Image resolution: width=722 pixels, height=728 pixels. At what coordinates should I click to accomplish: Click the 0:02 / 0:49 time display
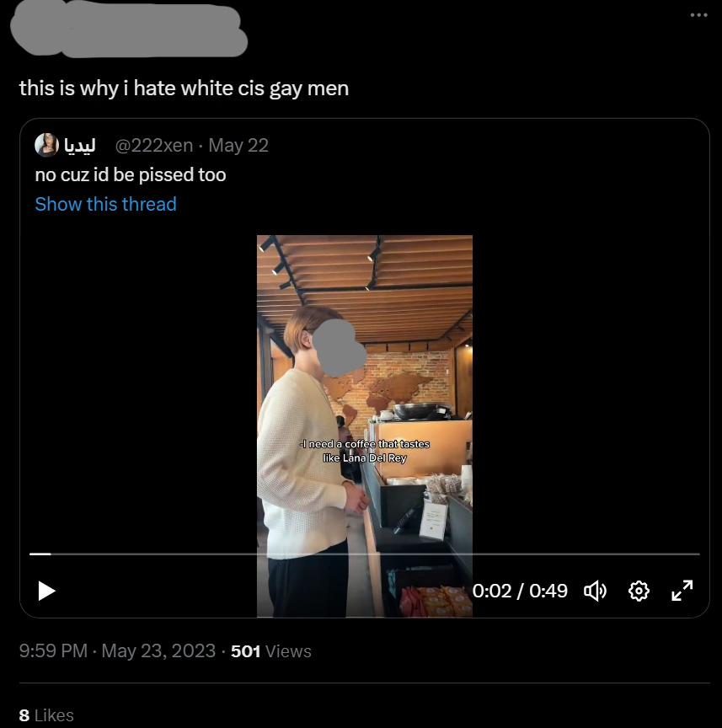[520, 591]
